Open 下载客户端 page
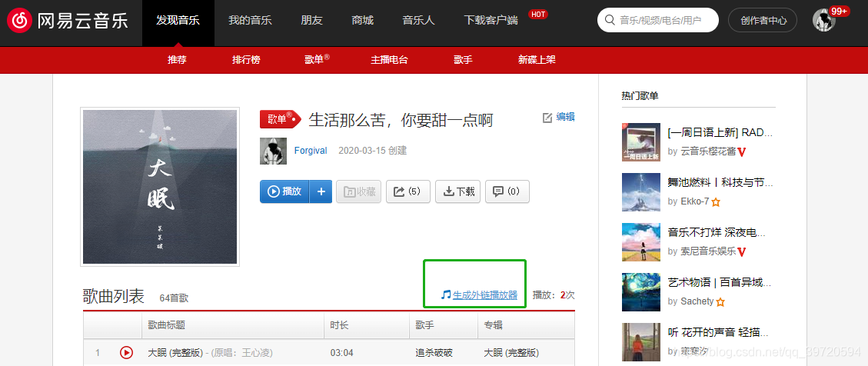 click(x=491, y=21)
